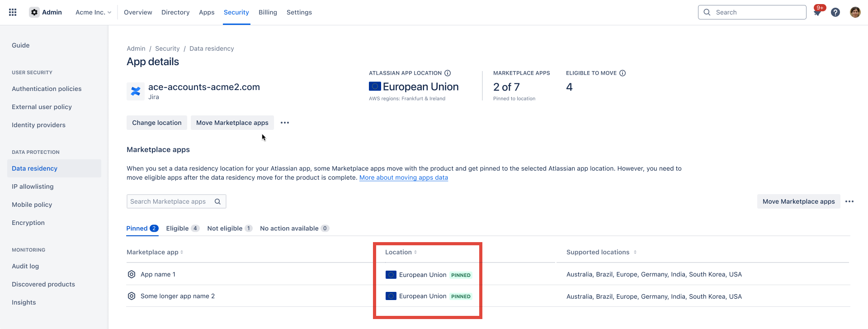This screenshot has height=329, width=868.
Task: Click info icon beside Eligible to Move
Action: [623, 73]
